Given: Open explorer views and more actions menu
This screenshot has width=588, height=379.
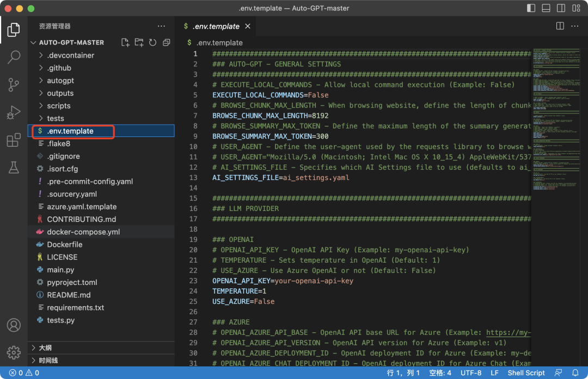Looking at the screenshot, I should click(x=161, y=26).
